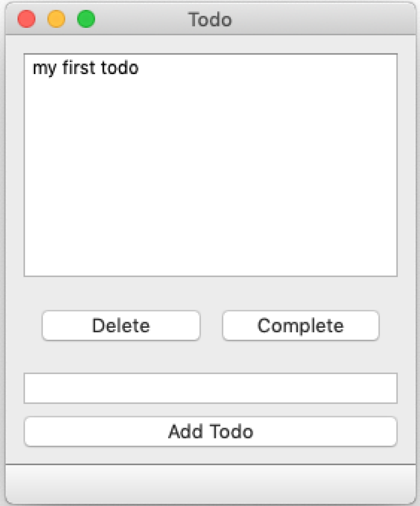The image size is (420, 506).
Task: Focus the new todo text input field
Action: 210,388
